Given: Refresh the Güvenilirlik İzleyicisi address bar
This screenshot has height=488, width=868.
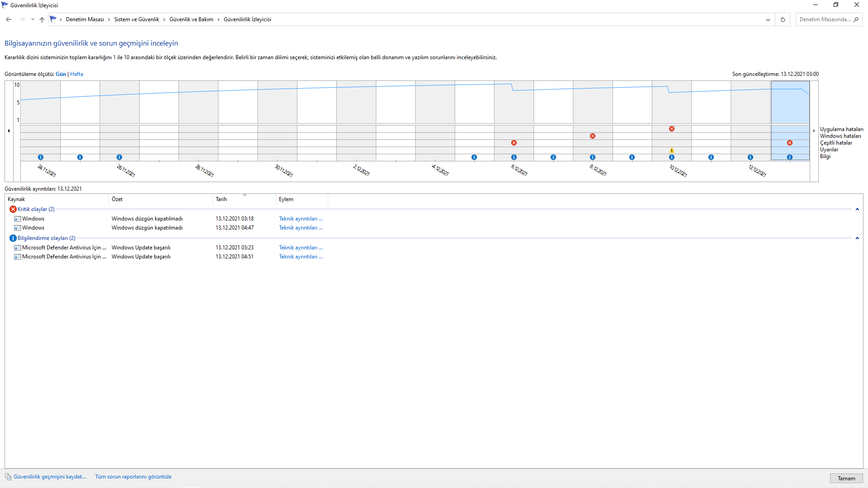Looking at the screenshot, I should [783, 19].
